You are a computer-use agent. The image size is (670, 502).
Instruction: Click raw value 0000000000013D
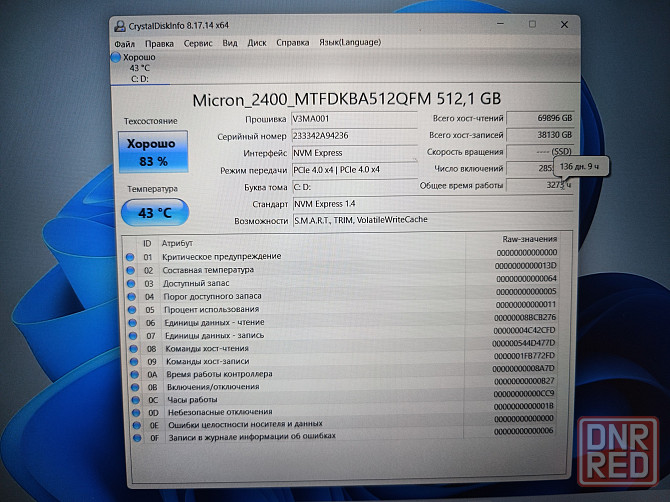[526, 266]
